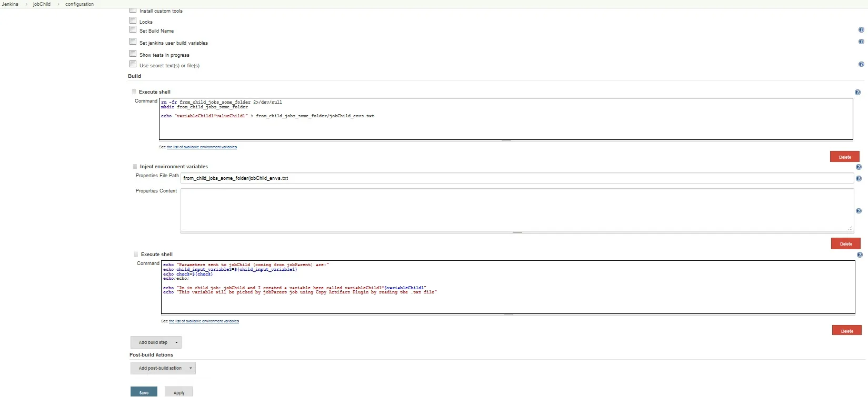The image size is (868, 397).
Task: Open the Add post-build action dropdown
Action: click(163, 368)
